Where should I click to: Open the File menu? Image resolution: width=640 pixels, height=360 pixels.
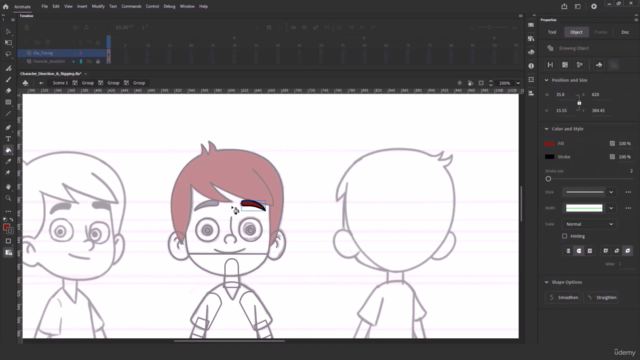click(x=44, y=7)
